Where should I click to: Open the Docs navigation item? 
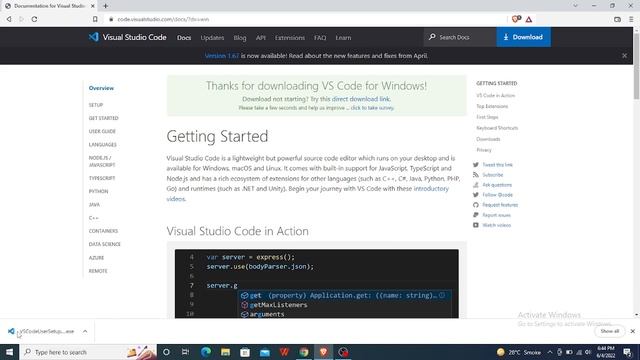pyautogui.click(x=184, y=38)
